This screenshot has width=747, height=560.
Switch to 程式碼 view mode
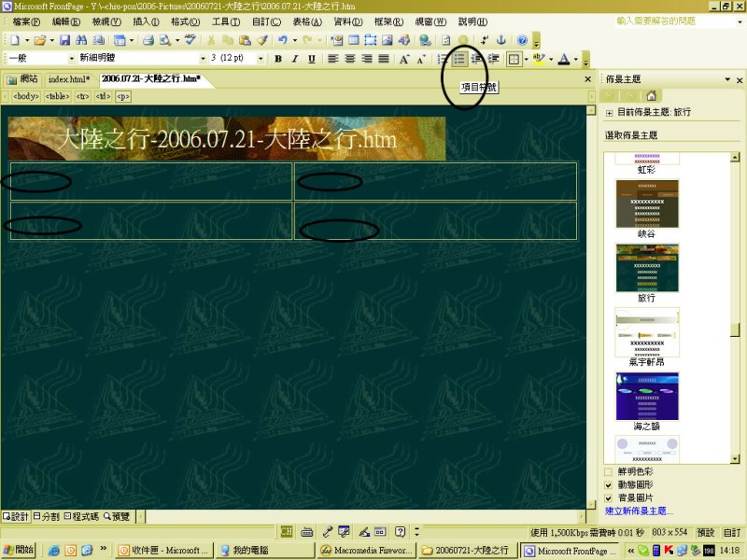(81, 516)
